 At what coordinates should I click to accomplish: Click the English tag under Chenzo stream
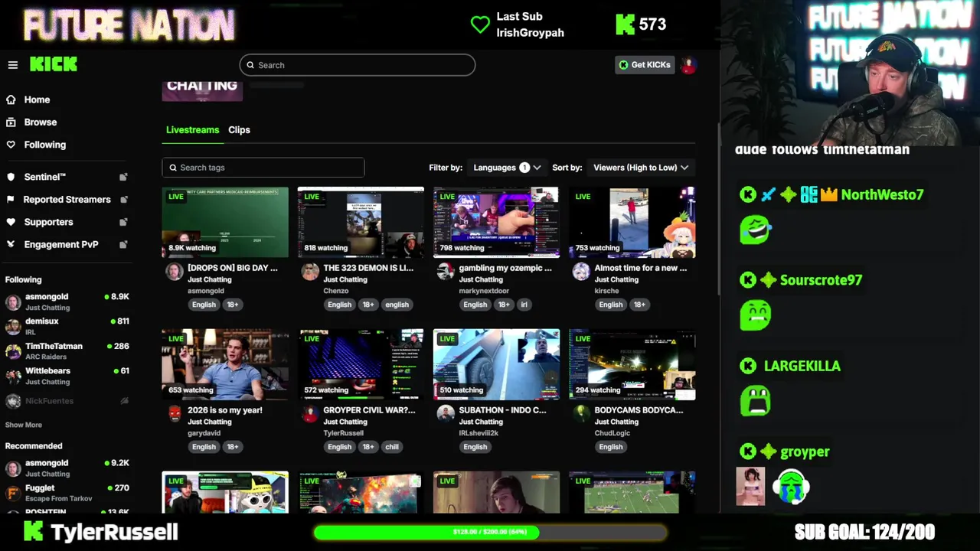(x=339, y=305)
